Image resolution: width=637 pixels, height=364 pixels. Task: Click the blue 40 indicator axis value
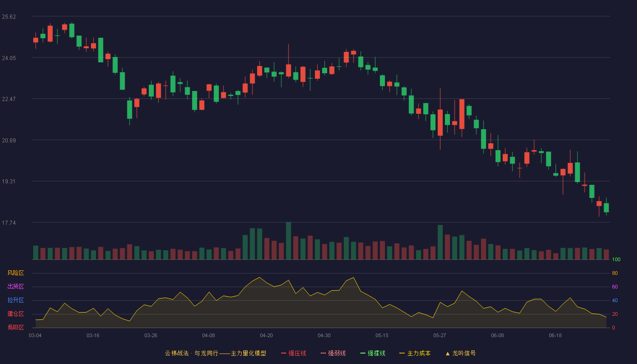[615, 300]
